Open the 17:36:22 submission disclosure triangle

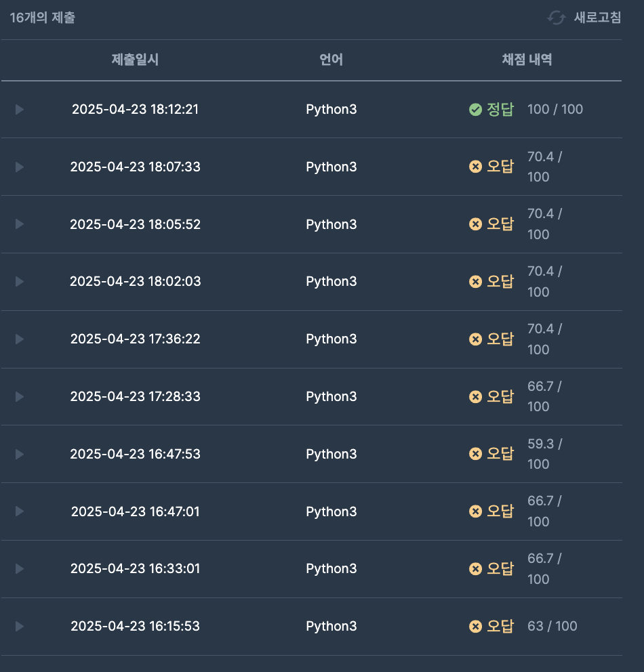click(19, 339)
